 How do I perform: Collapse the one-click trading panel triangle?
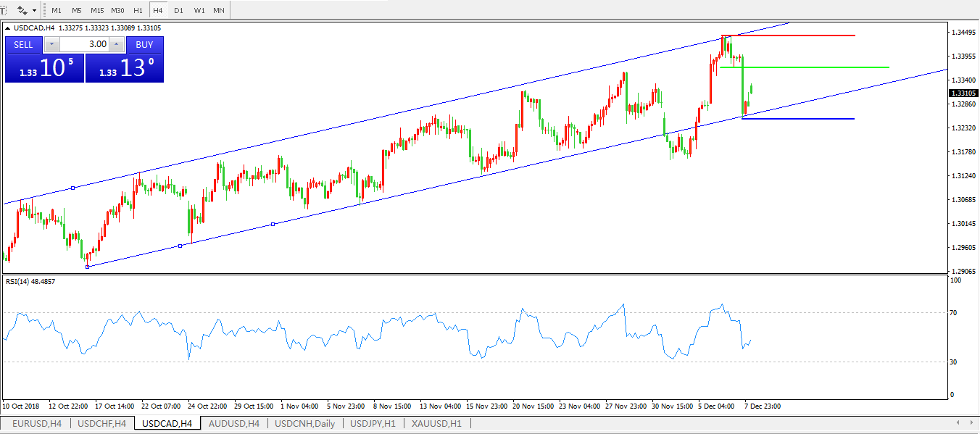click(8, 28)
